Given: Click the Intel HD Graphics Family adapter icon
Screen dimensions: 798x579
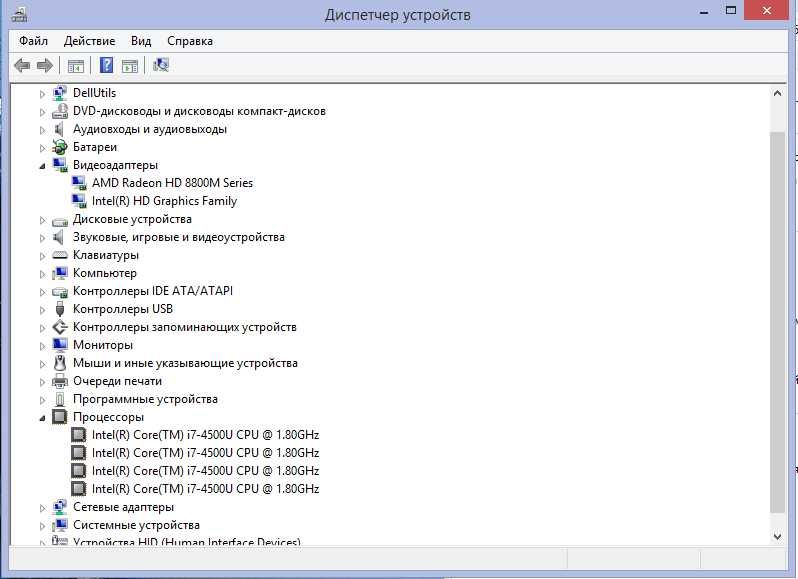Looking at the screenshot, I should [x=79, y=201].
